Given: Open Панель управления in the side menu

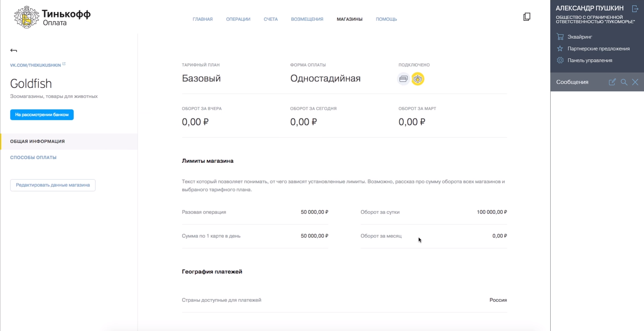Looking at the screenshot, I should point(590,60).
